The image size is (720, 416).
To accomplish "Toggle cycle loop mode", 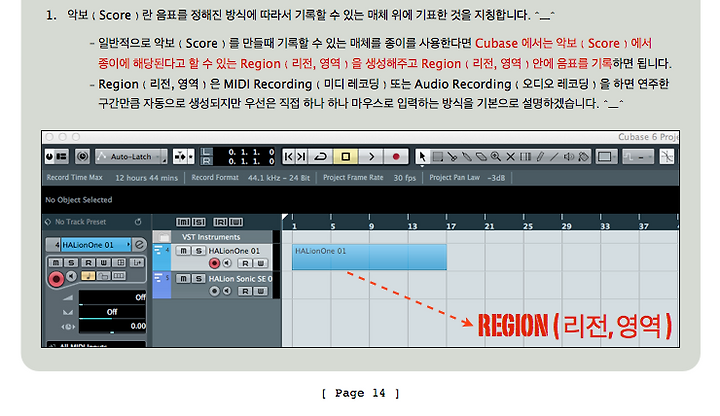I will coord(321,157).
